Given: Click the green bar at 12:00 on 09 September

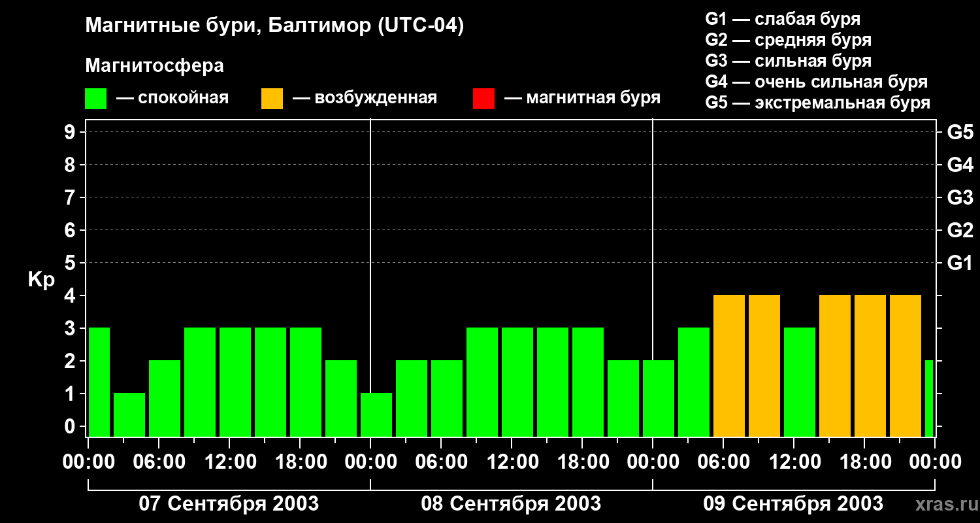Looking at the screenshot, I should 800,382.
